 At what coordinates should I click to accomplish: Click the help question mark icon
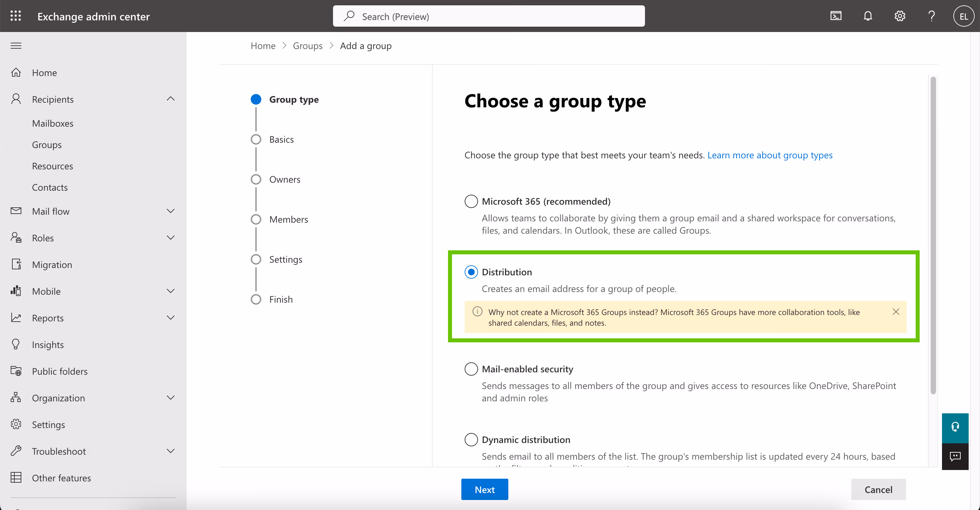click(x=931, y=16)
